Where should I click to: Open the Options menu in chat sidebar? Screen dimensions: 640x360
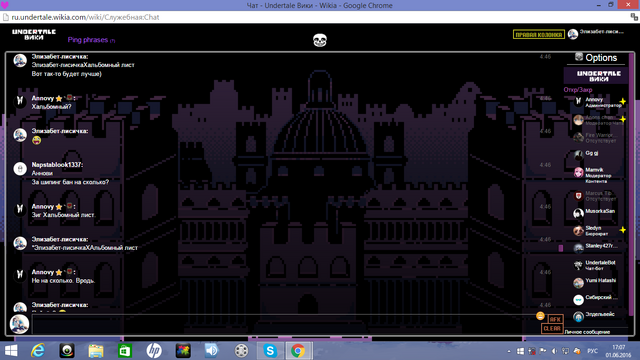point(596,58)
